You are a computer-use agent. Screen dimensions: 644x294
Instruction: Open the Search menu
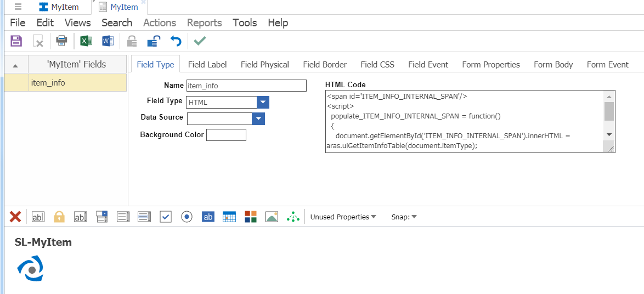[x=117, y=22]
